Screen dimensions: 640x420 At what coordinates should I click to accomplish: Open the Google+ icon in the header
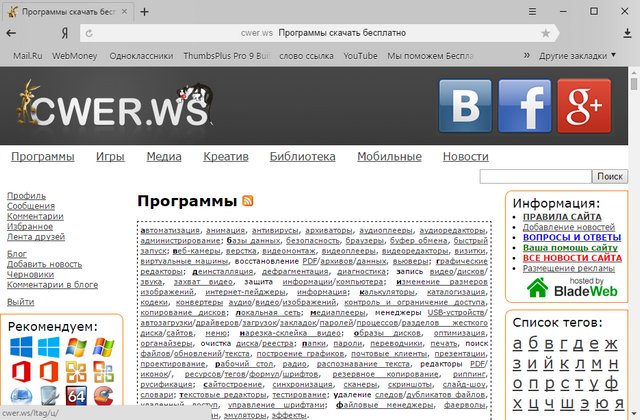pos(583,106)
